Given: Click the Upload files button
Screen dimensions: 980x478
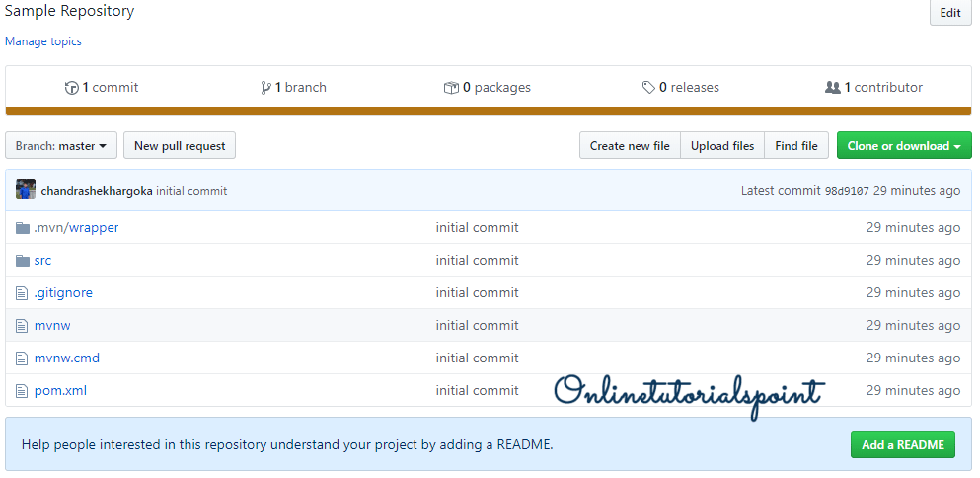Looking at the screenshot, I should [722, 146].
